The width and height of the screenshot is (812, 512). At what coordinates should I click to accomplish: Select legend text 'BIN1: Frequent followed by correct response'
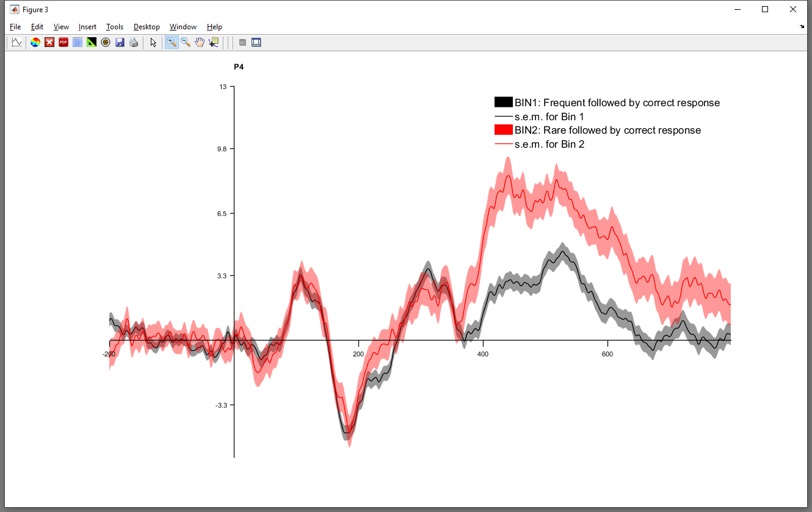click(617, 103)
